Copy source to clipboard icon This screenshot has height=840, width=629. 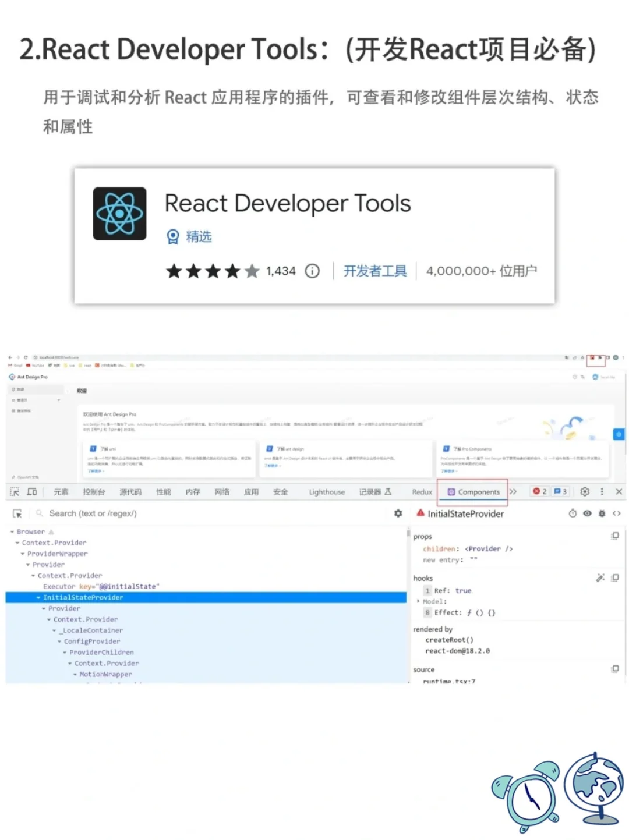[x=615, y=669]
